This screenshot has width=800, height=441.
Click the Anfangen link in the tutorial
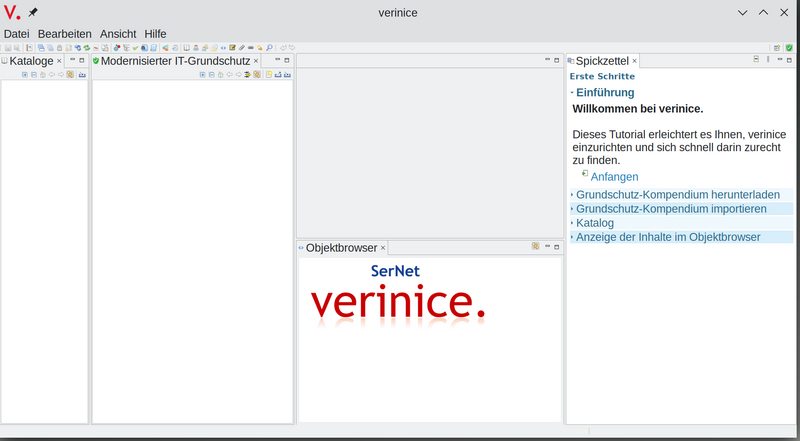tap(614, 177)
